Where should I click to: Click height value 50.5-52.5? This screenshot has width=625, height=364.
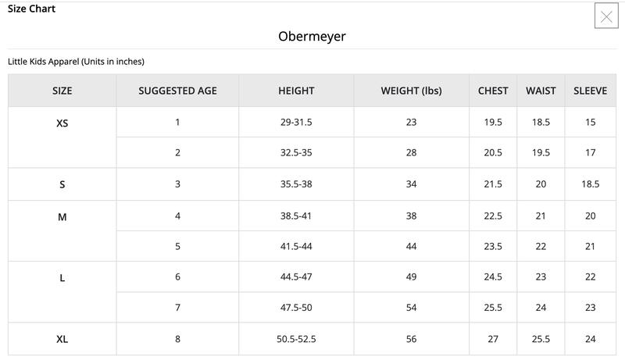(x=296, y=339)
